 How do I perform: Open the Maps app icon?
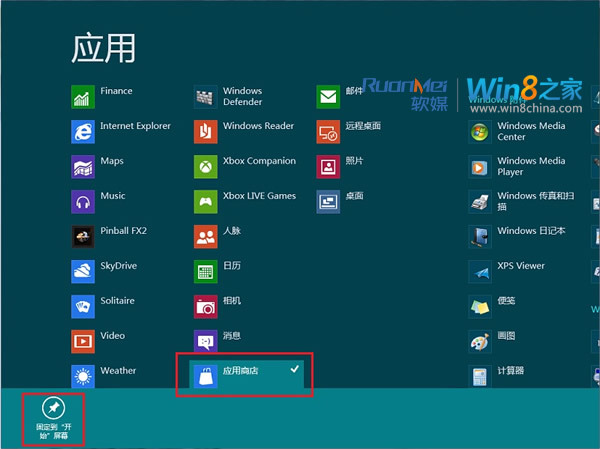tap(83, 166)
